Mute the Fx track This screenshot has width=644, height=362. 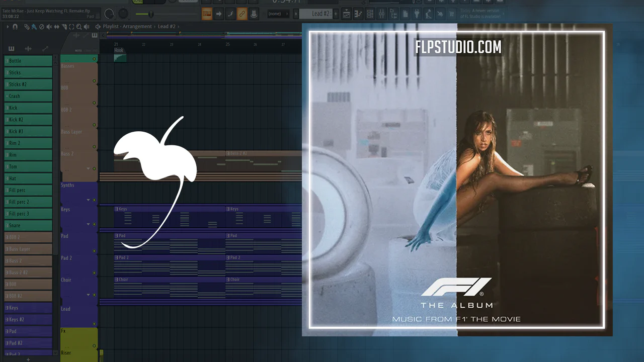click(94, 346)
